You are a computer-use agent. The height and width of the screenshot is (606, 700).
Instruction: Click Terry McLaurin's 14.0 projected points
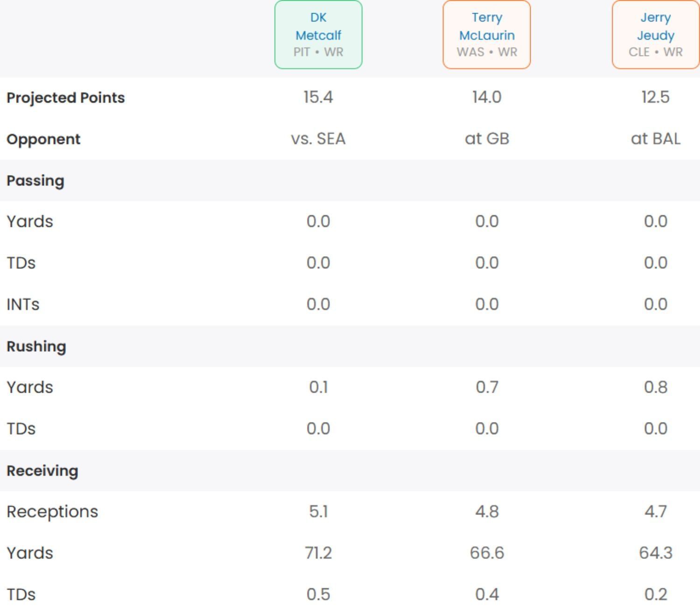pyautogui.click(x=487, y=97)
